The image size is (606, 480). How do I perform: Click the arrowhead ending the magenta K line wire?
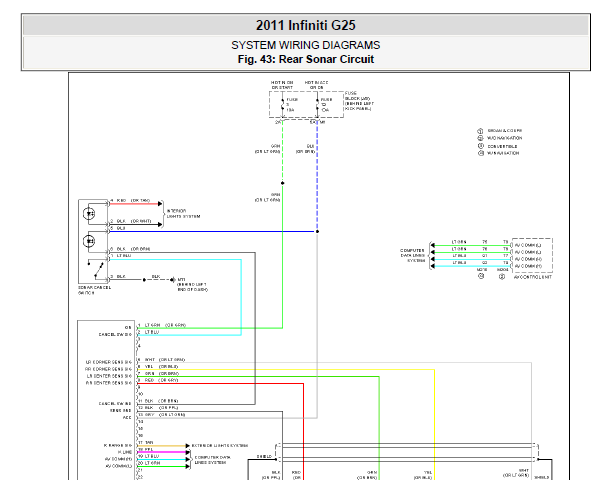point(187,452)
